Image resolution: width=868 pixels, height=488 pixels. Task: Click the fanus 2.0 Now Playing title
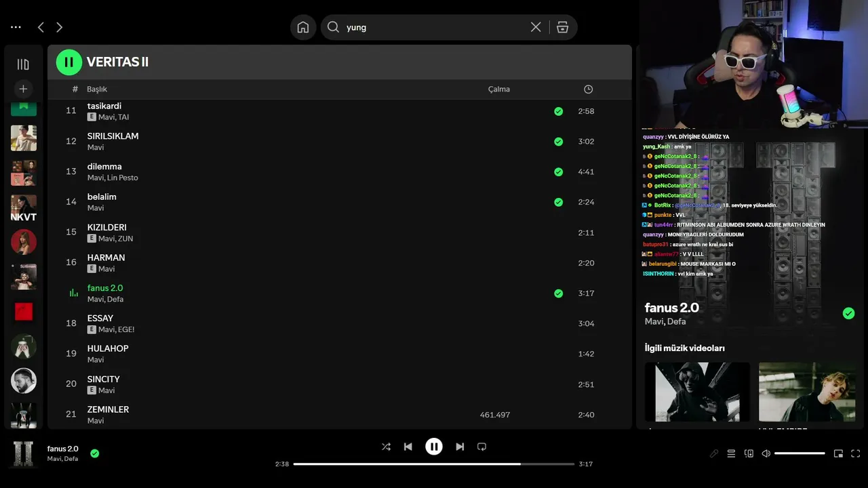(x=671, y=308)
